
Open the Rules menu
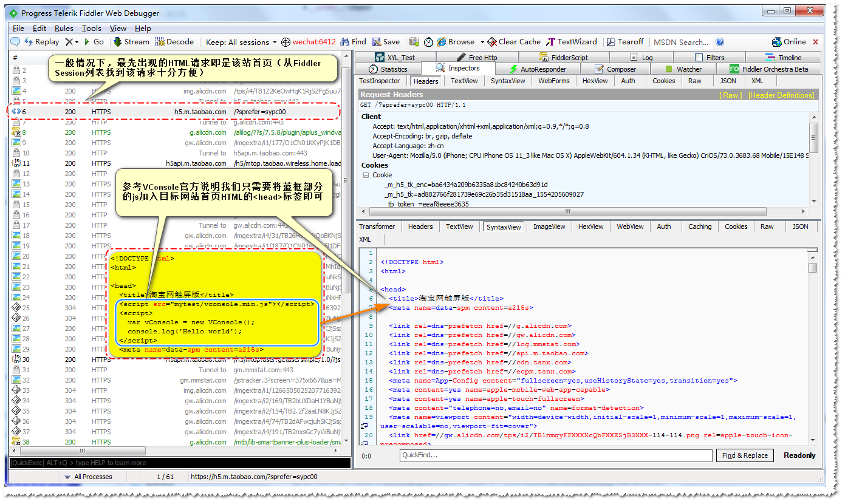[x=64, y=29]
